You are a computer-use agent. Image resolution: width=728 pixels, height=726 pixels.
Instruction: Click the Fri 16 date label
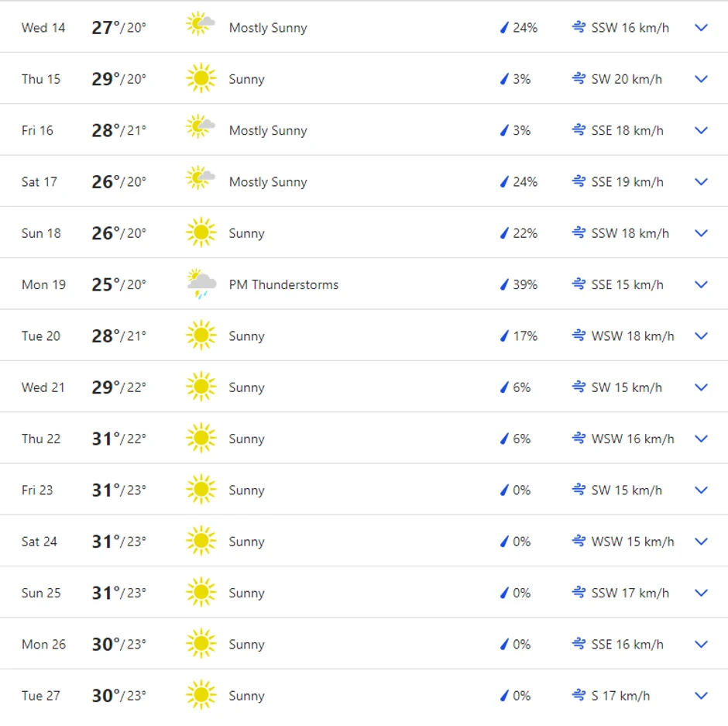coord(37,130)
